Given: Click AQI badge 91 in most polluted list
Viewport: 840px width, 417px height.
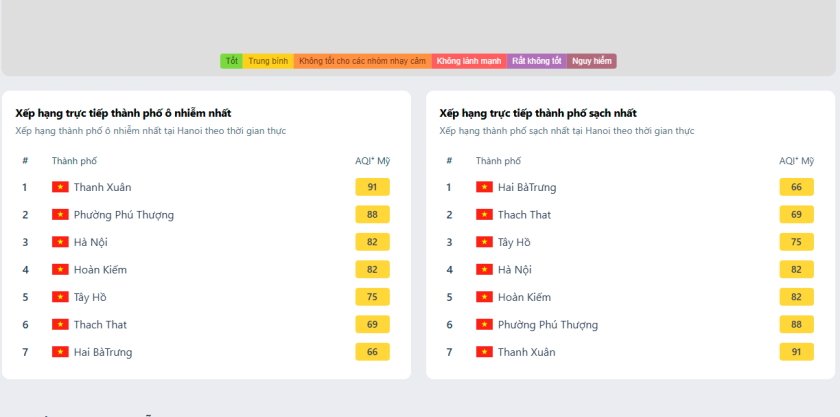Looking at the screenshot, I should 372,187.
